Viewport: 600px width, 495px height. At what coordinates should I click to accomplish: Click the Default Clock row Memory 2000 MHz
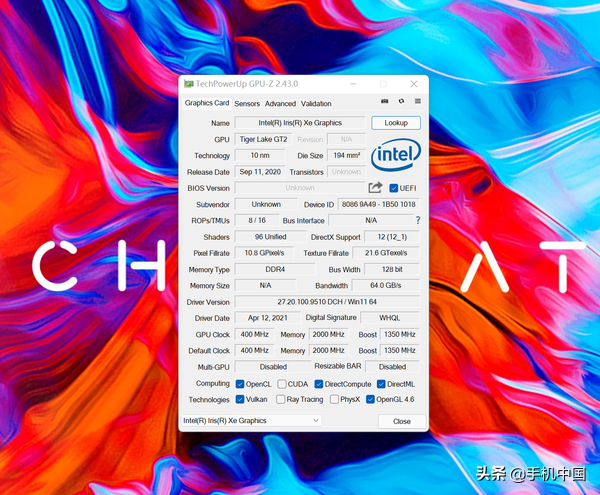pyautogui.click(x=328, y=350)
